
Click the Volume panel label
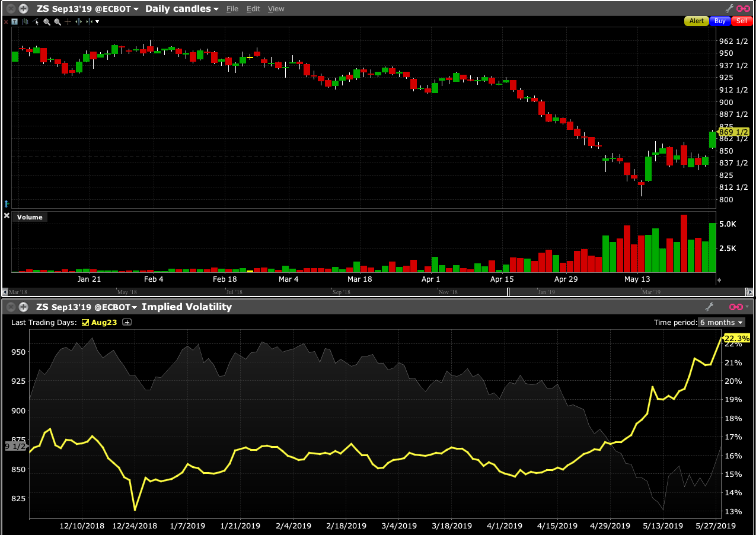[30, 217]
